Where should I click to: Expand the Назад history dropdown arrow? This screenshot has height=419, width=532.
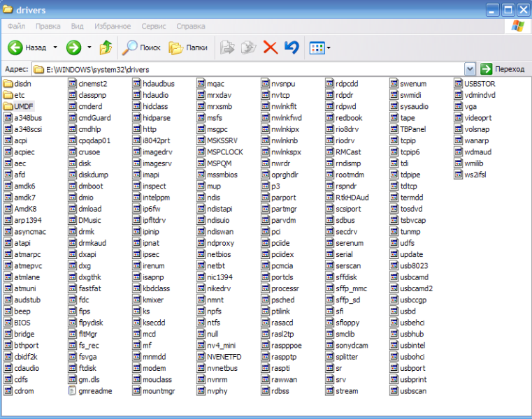click(55, 47)
